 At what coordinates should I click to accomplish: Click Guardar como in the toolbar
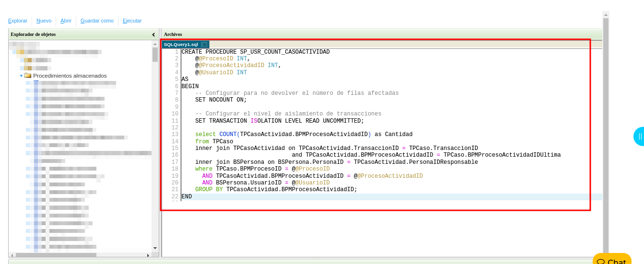click(97, 21)
